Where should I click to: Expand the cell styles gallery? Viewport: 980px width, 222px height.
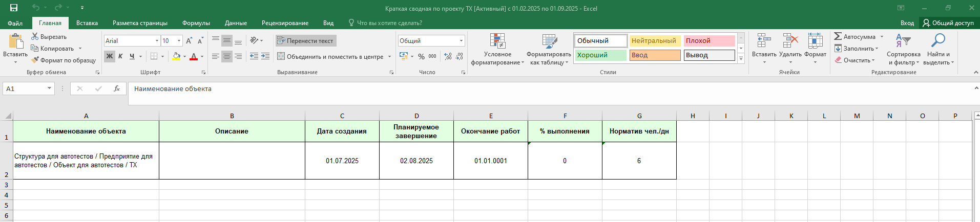pos(741,58)
